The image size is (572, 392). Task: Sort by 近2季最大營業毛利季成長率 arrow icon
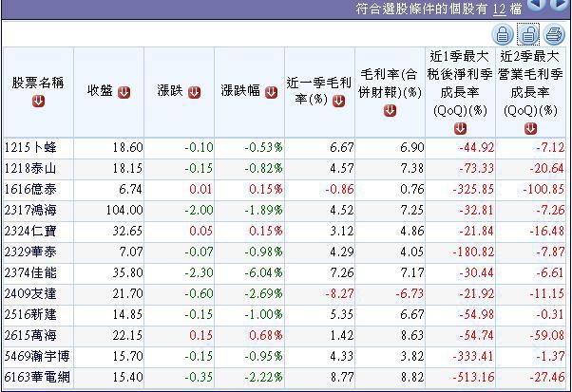click(531, 128)
